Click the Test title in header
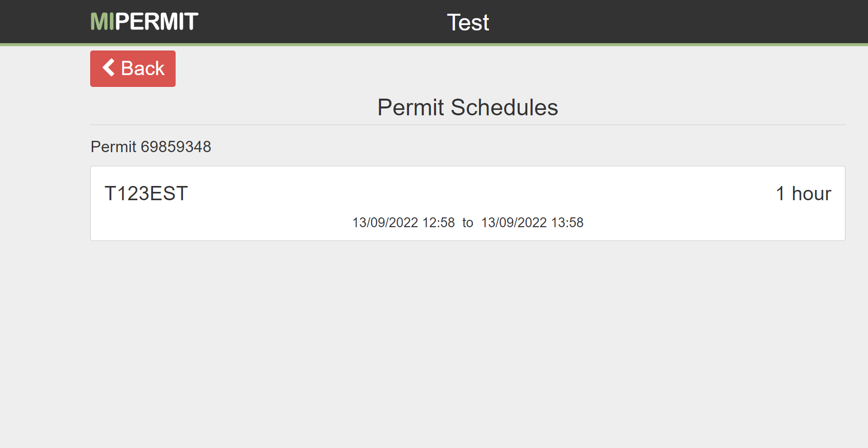 (468, 23)
